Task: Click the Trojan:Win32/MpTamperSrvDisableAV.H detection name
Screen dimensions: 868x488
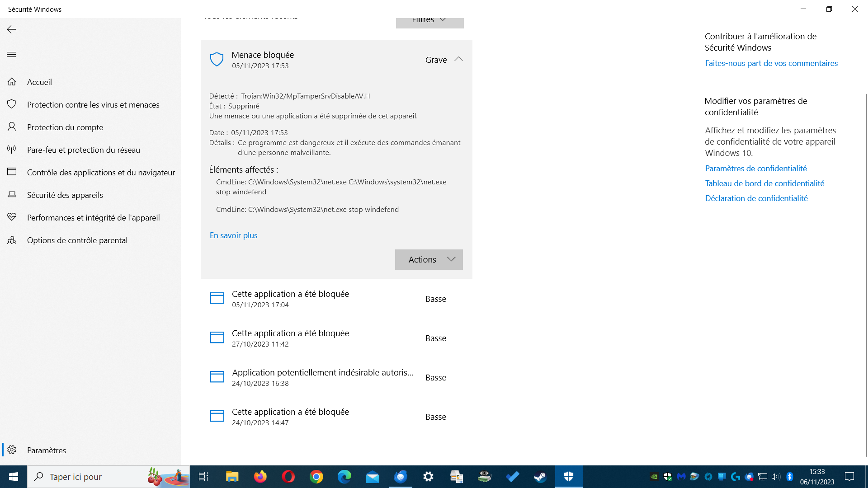Action: (305, 96)
